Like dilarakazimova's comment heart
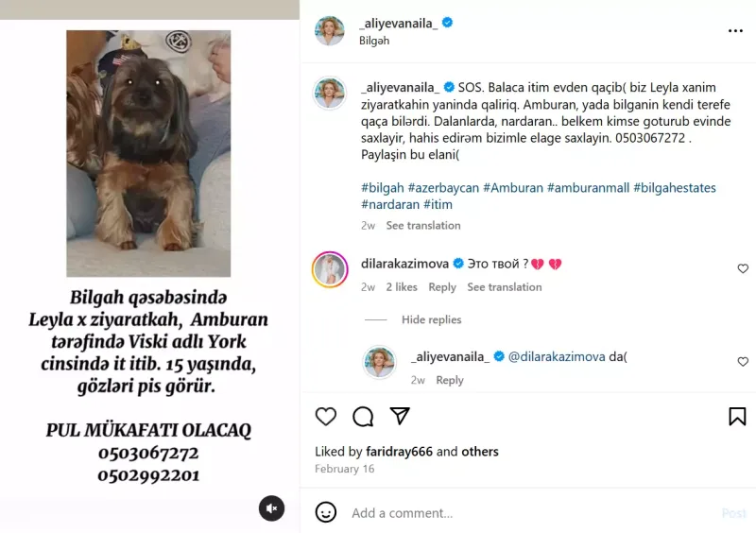 pos(743,268)
